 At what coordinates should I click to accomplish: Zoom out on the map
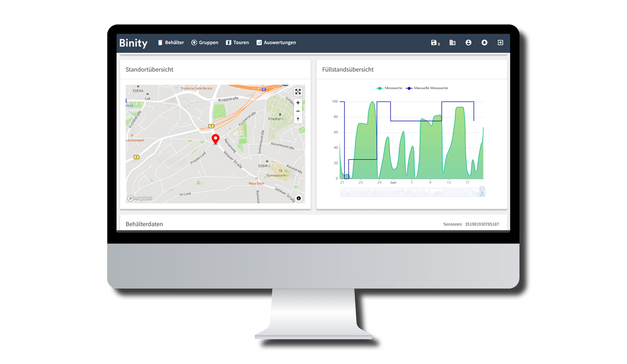[298, 111]
